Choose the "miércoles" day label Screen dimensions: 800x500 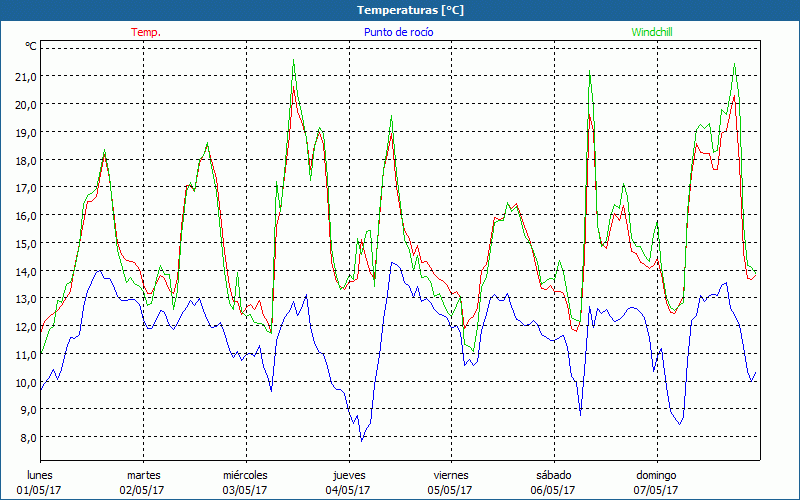coord(245,475)
